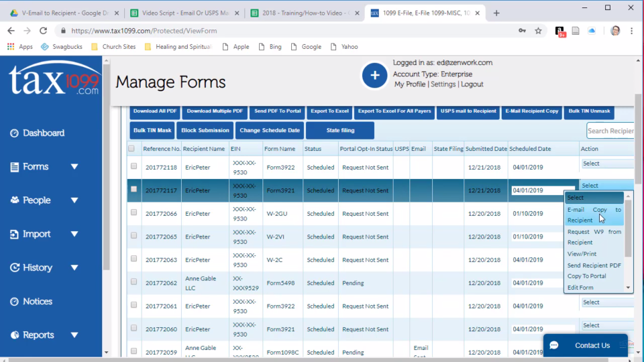Expand the History menu arrow
The height and width of the screenshot is (362, 644).
point(74,267)
